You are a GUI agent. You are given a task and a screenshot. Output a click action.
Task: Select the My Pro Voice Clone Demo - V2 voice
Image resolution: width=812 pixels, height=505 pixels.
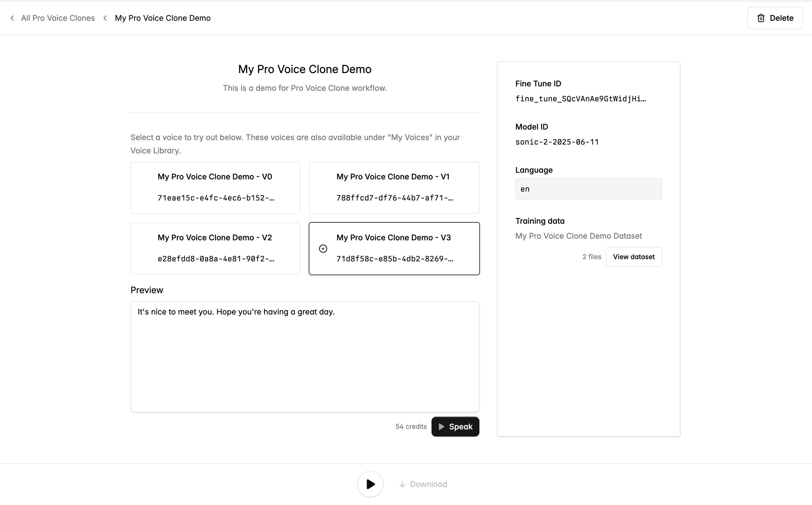215,249
